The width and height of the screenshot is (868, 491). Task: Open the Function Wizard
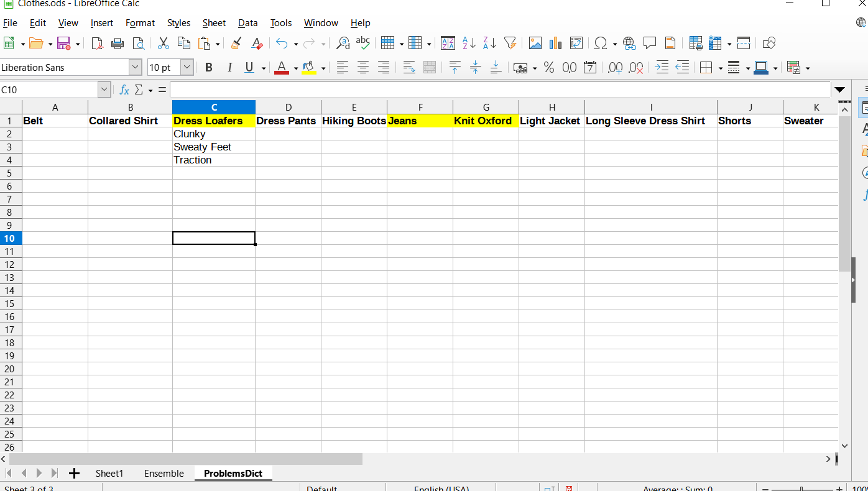click(124, 89)
